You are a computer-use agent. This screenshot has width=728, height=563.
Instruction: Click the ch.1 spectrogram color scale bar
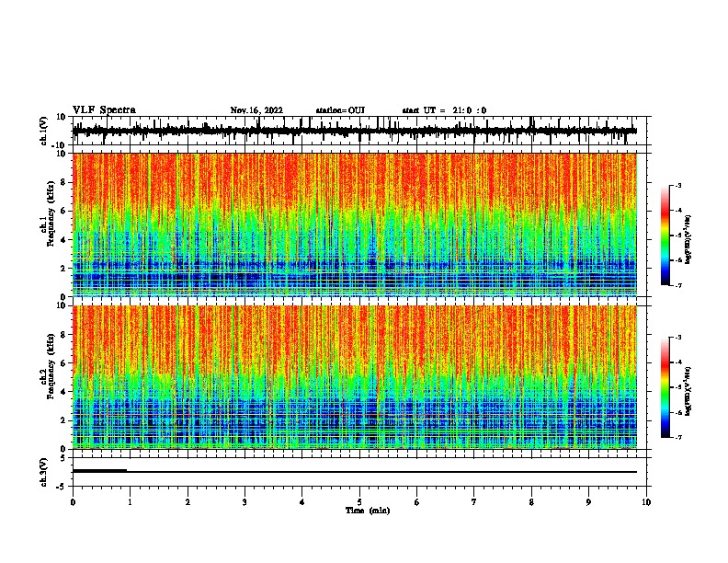click(x=665, y=236)
